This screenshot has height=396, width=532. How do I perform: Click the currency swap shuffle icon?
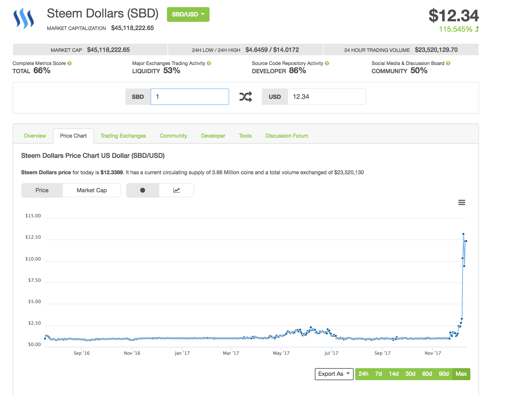click(246, 97)
